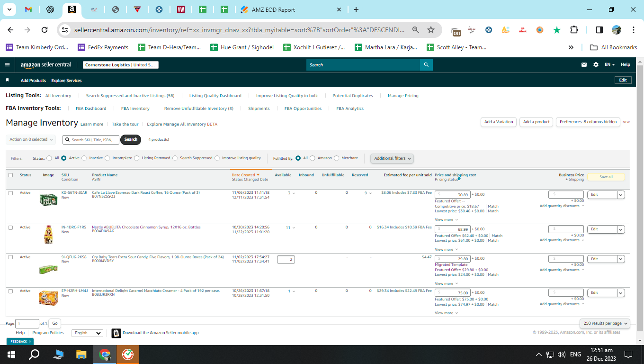Open the 250 results per page dropdown
Screen dimensions: 644x364
pyautogui.click(x=605, y=323)
